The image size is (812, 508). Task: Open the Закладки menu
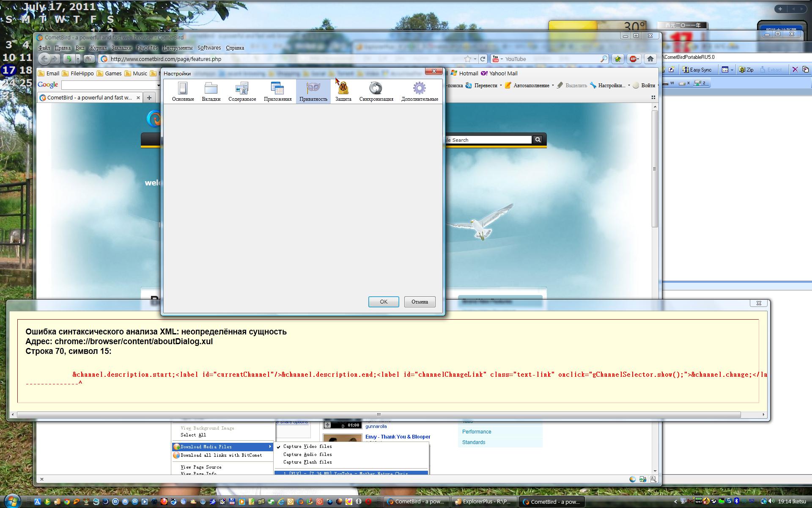(121, 48)
